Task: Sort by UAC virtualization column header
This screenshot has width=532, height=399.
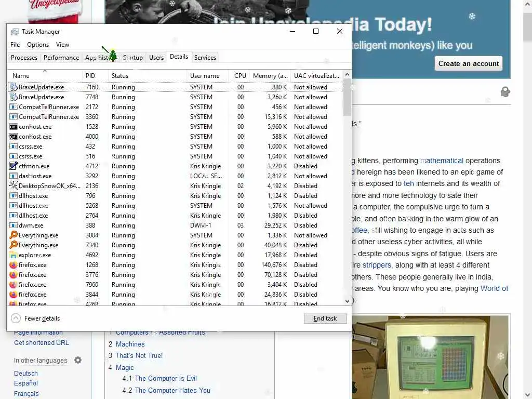Action: click(316, 76)
